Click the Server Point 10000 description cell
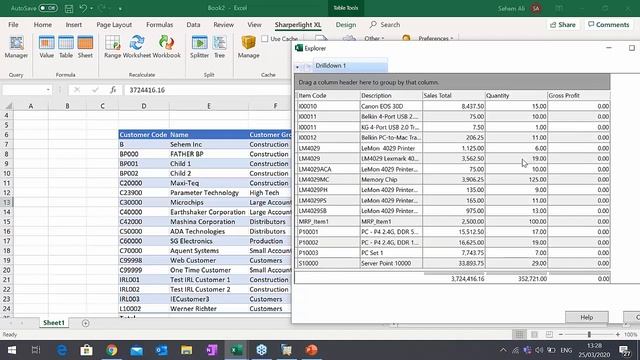 391,263
